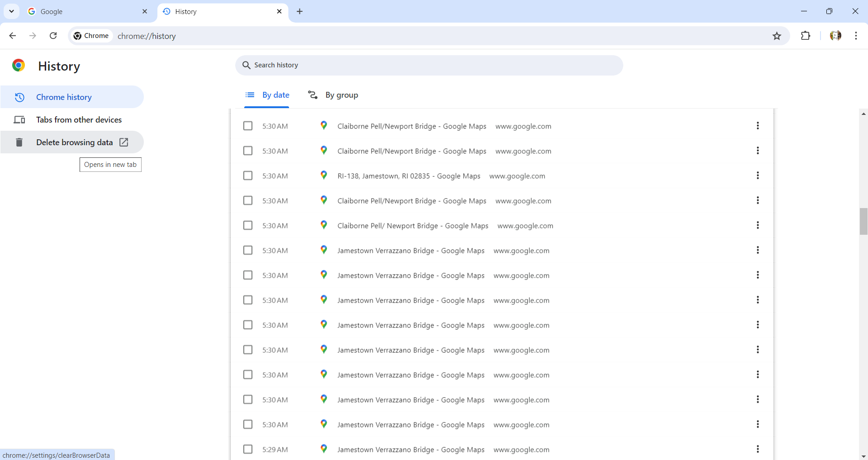Reload the history page
Viewport: 868px width, 460px height.
(x=53, y=36)
